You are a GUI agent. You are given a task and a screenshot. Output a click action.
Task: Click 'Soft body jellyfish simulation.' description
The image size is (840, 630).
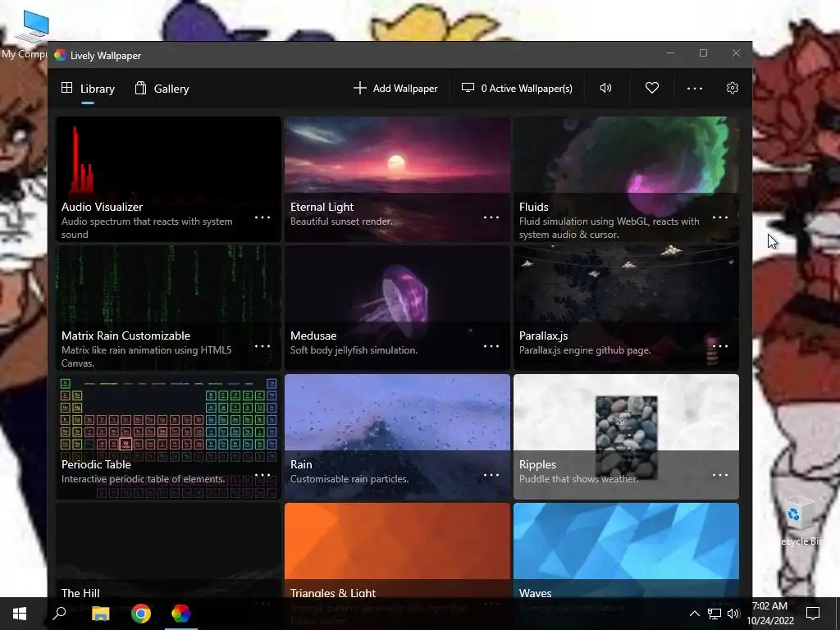pyautogui.click(x=354, y=349)
